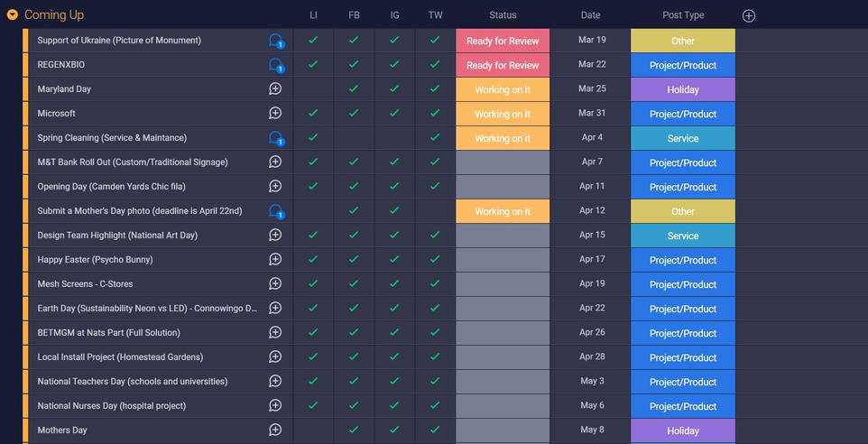Start conversation on Maryland Day item
Screen dimensions: 868x444
275,89
